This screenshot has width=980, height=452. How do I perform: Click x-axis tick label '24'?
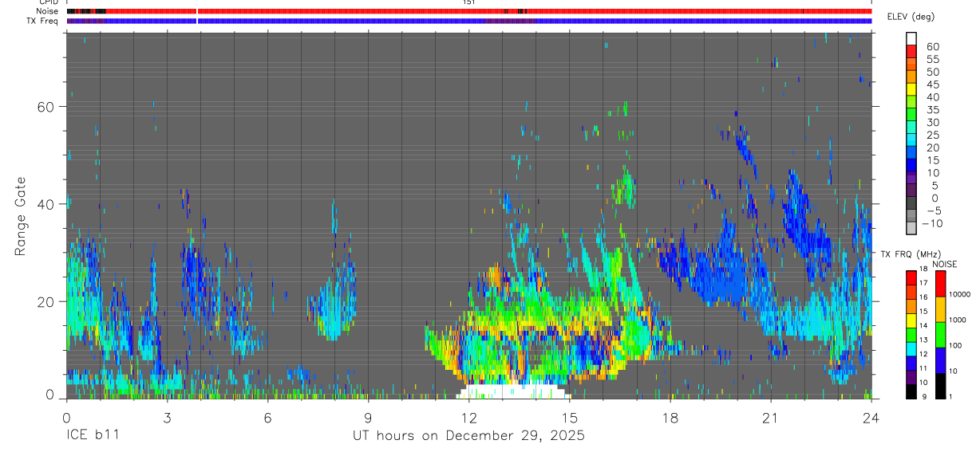click(871, 418)
